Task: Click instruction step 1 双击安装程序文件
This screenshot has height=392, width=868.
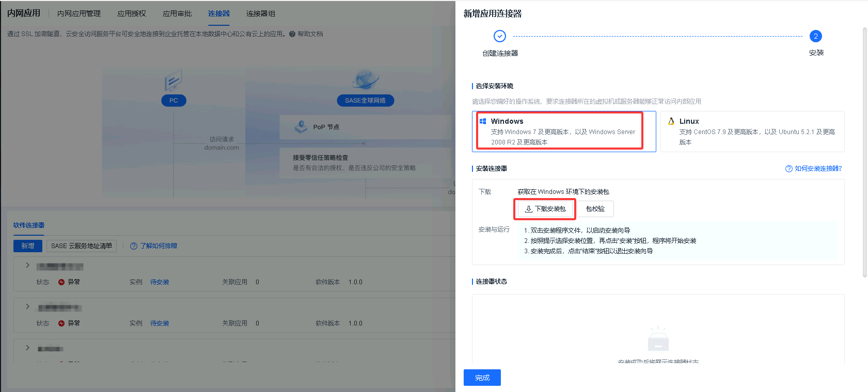Action: click(x=577, y=231)
